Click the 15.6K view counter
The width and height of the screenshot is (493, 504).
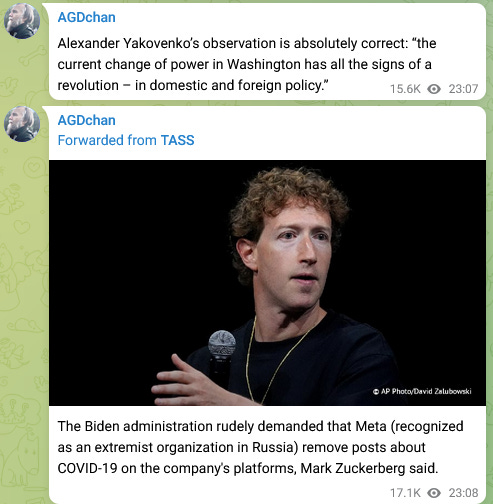click(x=405, y=89)
